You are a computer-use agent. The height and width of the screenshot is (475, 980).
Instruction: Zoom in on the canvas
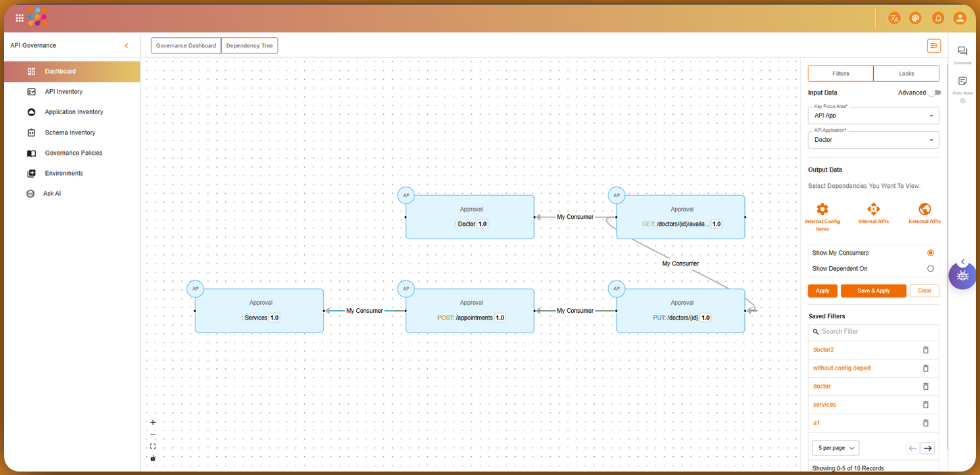[x=153, y=422]
